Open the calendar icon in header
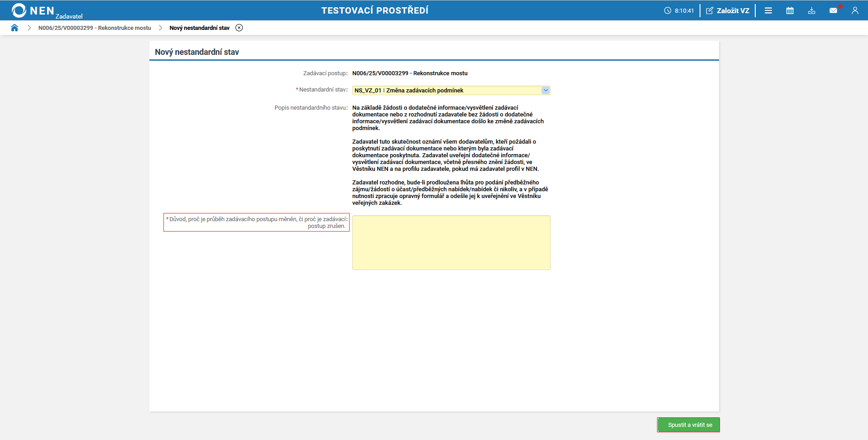The image size is (868, 440). [x=790, y=10]
